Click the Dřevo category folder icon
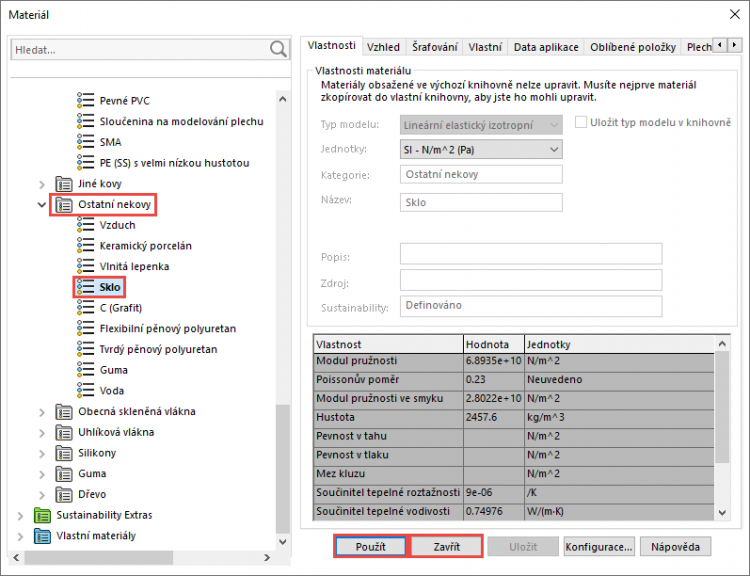Image resolution: width=750 pixels, height=576 pixels. tap(63, 494)
